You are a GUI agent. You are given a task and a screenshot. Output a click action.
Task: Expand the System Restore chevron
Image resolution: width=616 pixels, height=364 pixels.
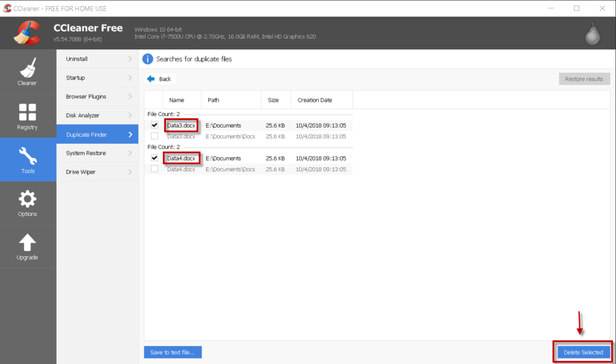coord(130,153)
